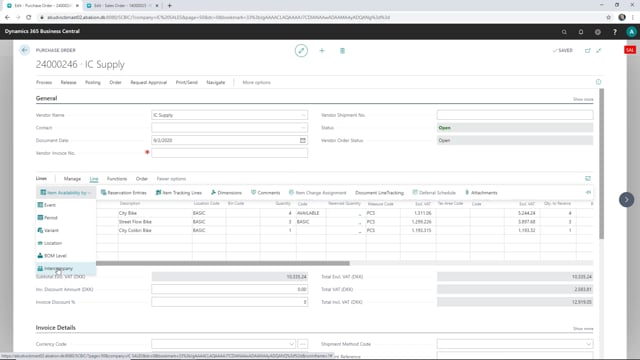Open the Vendor Name dropdown

tap(303, 115)
